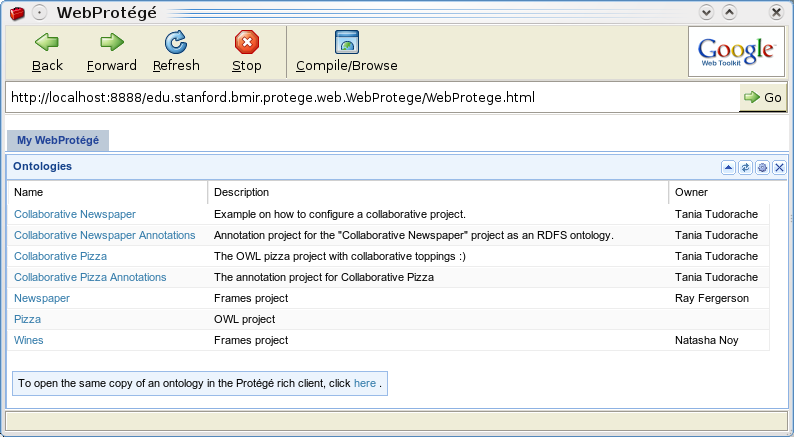Click the Ontologies panel refresh icon
This screenshot has height=437, width=794.
pos(745,168)
